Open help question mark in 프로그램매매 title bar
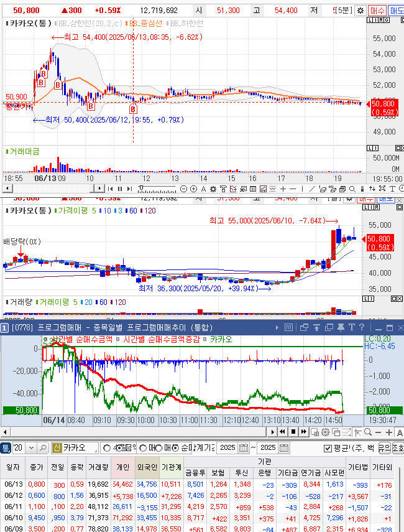The image size is (404, 532). point(362,327)
